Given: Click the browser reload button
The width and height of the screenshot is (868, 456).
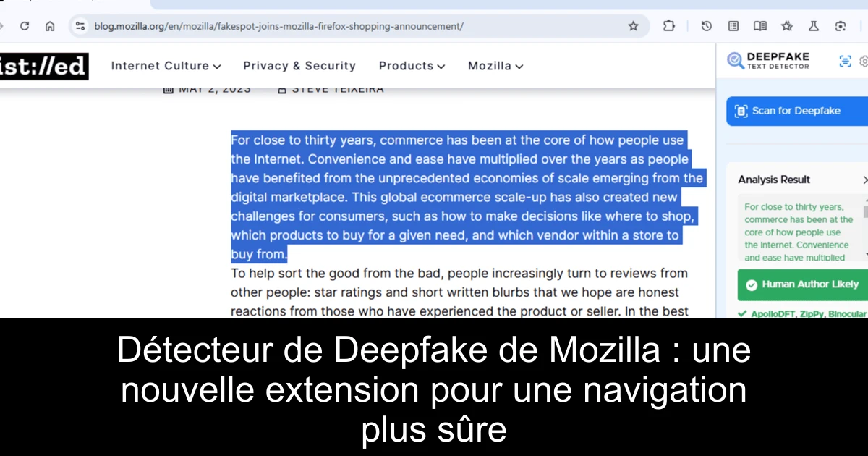Looking at the screenshot, I should tap(25, 26).
